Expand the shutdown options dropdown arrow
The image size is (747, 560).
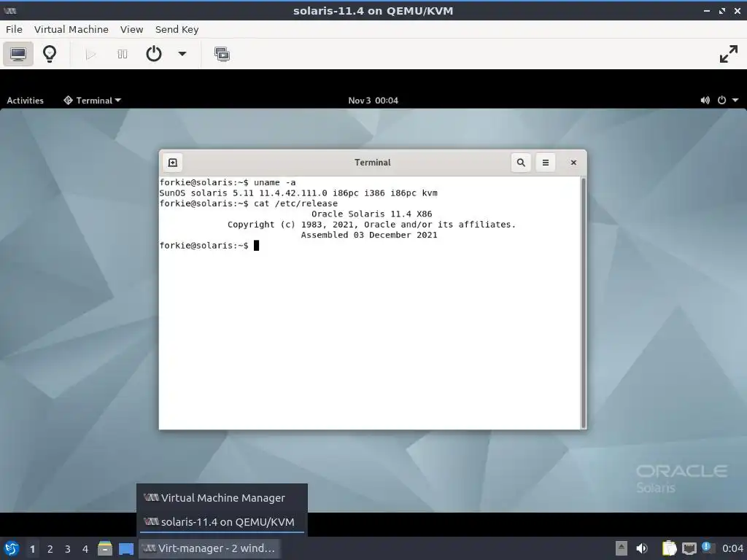pyautogui.click(x=182, y=54)
